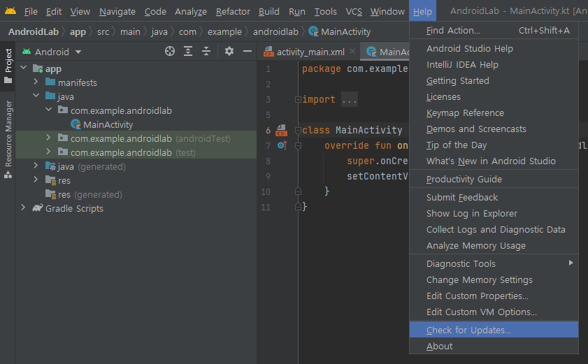Choose Edit Custom VM Options...
This screenshot has width=588, height=364.
click(494, 312)
